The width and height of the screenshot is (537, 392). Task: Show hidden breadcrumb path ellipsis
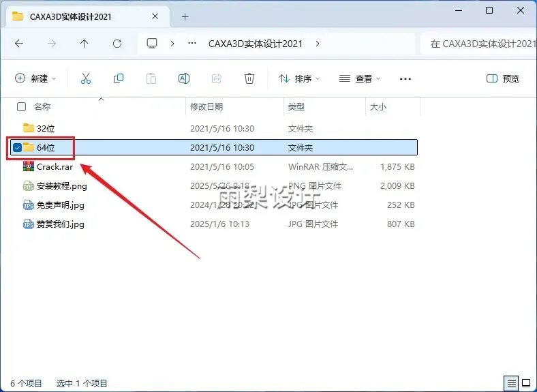[x=192, y=44]
